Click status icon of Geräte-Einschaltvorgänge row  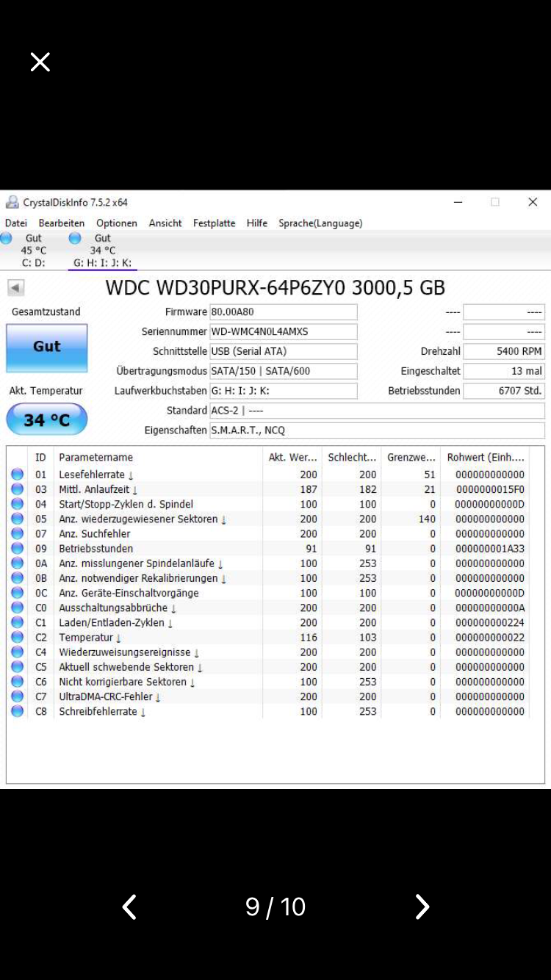(17, 593)
